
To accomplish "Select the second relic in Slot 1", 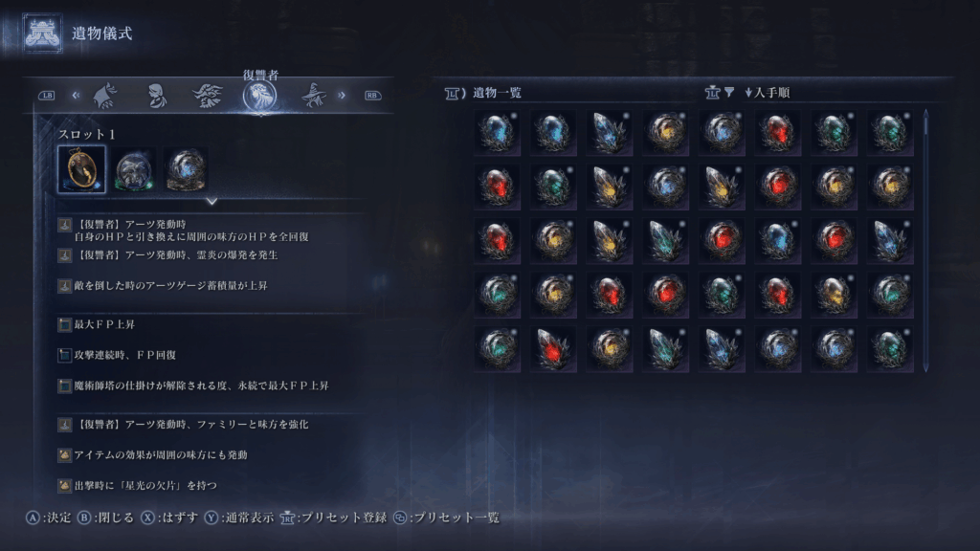I will [x=134, y=170].
